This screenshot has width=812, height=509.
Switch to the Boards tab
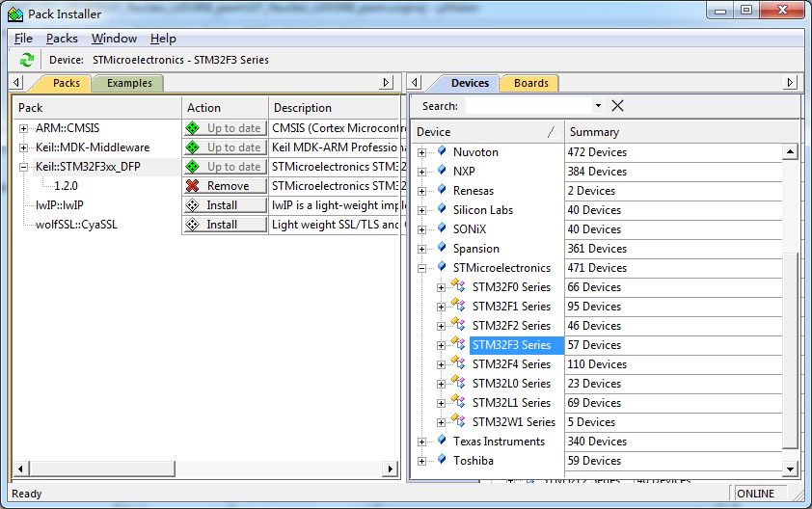click(530, 83)
